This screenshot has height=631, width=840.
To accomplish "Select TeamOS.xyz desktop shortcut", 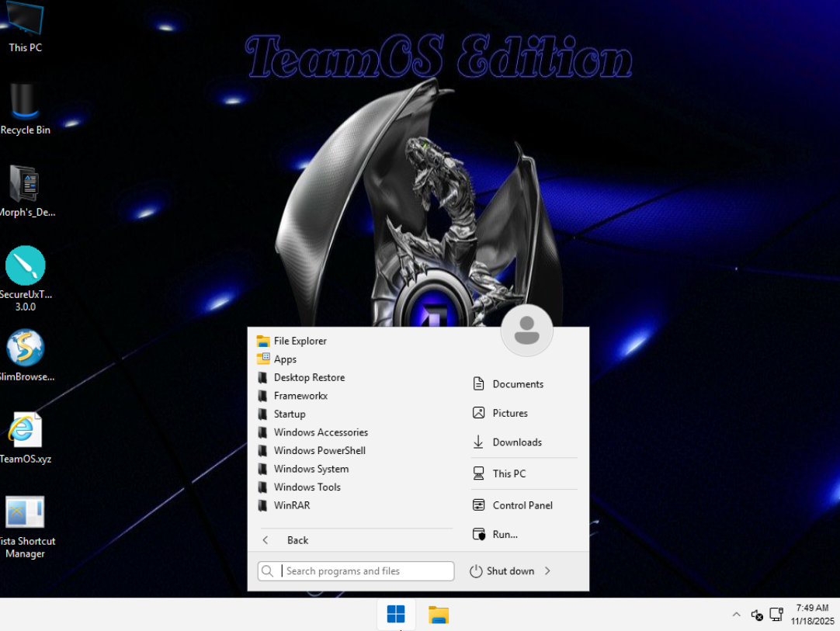I will tap(25, 439).
